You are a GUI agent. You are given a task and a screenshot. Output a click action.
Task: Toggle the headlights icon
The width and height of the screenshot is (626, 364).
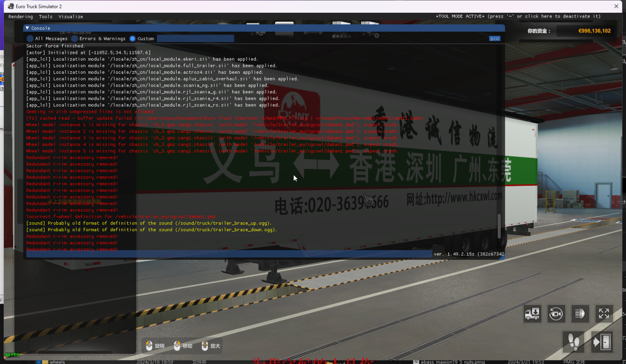(580, 314)
